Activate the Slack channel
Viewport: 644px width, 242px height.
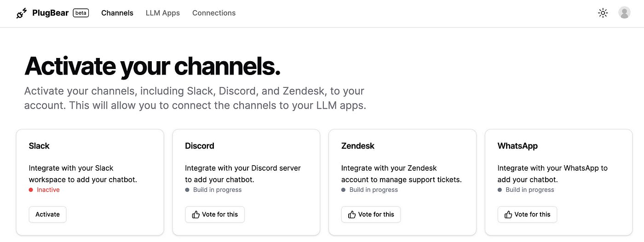tap(47, 214)
